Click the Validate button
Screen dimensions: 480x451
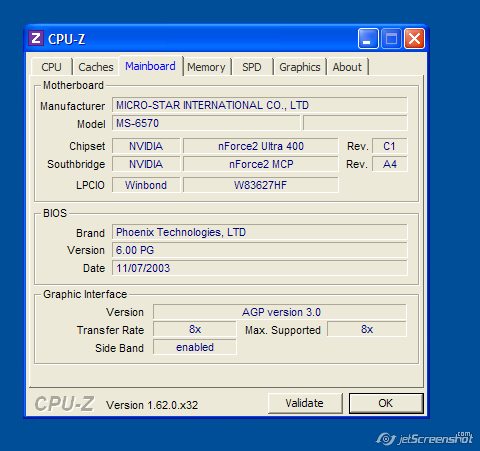[305, 403]
